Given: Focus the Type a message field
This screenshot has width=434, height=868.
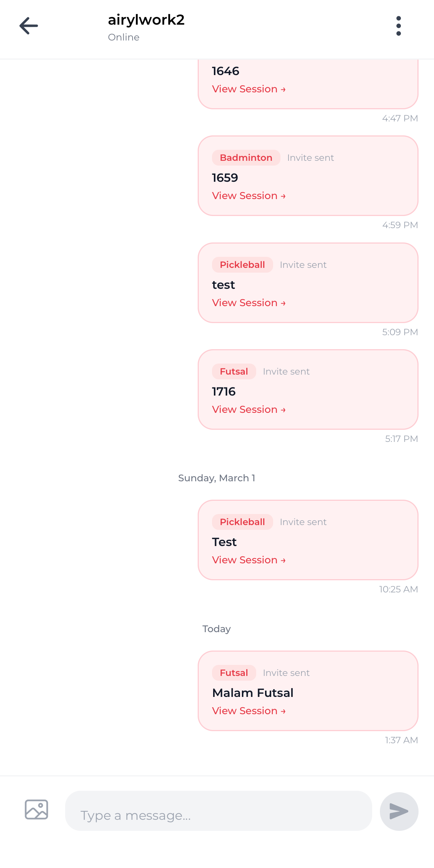Looking at the screenshot, I should (218, 811).
